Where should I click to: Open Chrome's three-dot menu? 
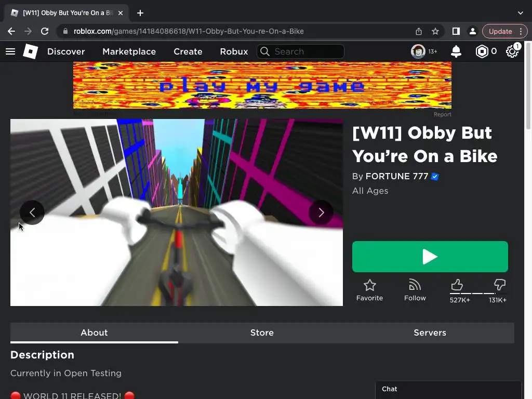click(x=521, y=31)
